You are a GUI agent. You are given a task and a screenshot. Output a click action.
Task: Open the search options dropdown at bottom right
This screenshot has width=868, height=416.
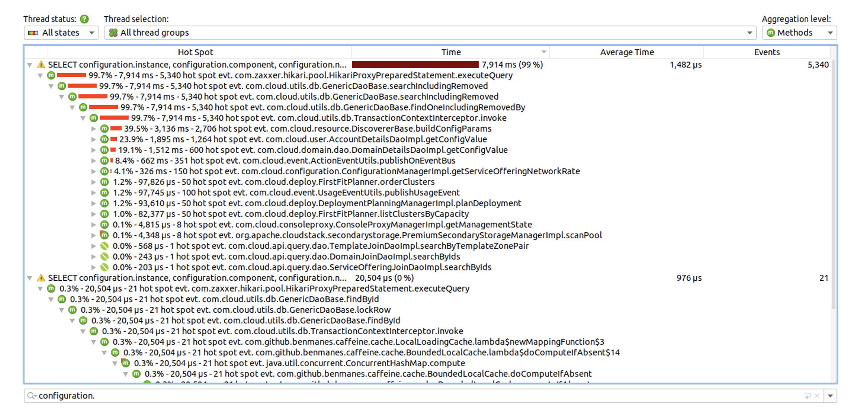coord(831,396)
